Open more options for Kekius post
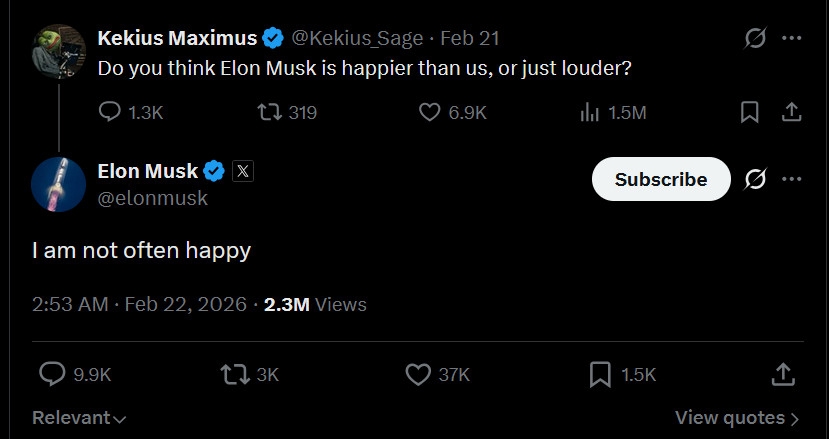The width and height of the screenshot is (829, 439). [792, 38]
